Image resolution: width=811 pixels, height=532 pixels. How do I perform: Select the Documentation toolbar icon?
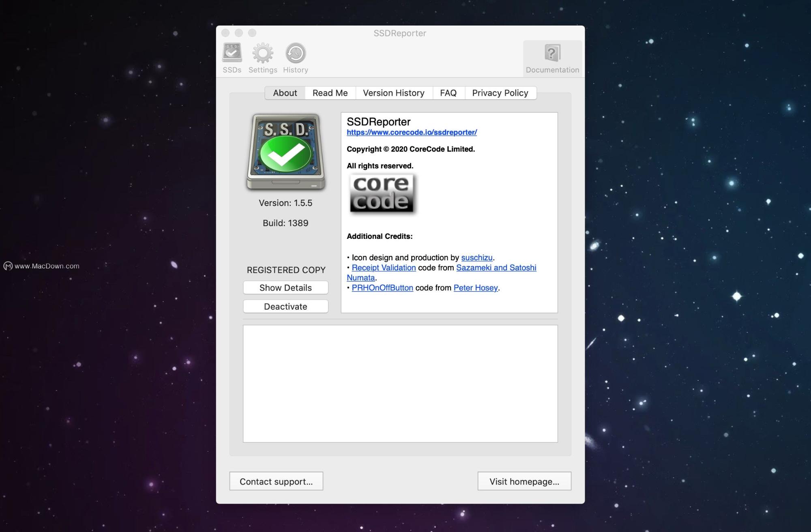point(552,58)
